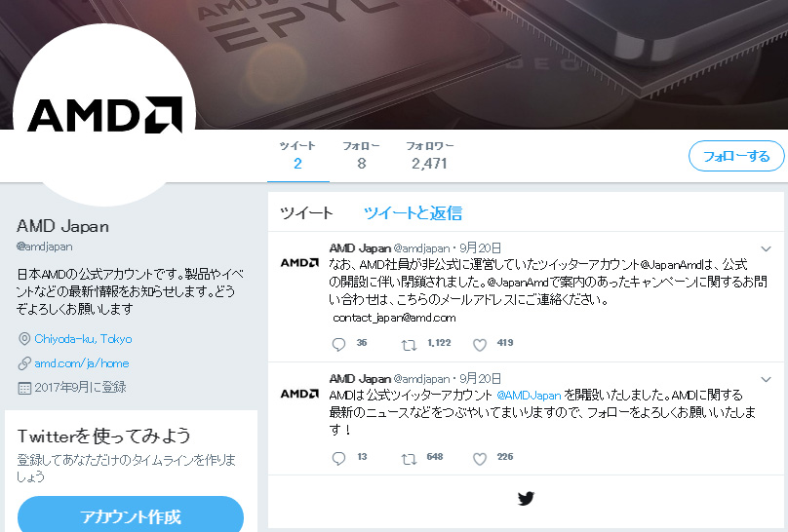
Task: Open the フォロー count of 8
Action: (361, 156)
